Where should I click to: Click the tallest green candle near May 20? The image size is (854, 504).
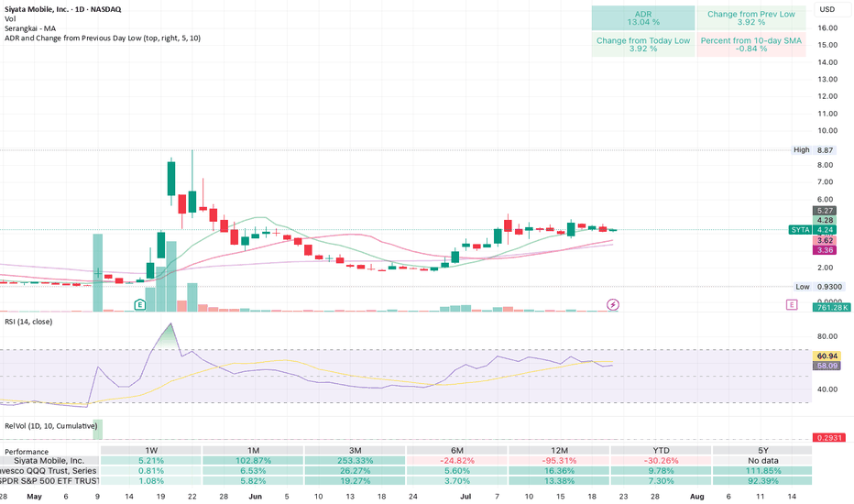tap(171, 178)
